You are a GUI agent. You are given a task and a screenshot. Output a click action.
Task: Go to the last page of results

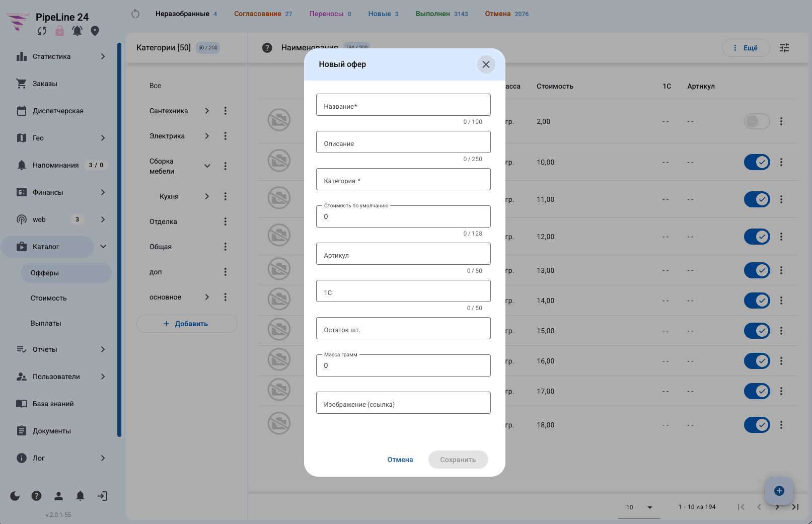tap(795, 507)
